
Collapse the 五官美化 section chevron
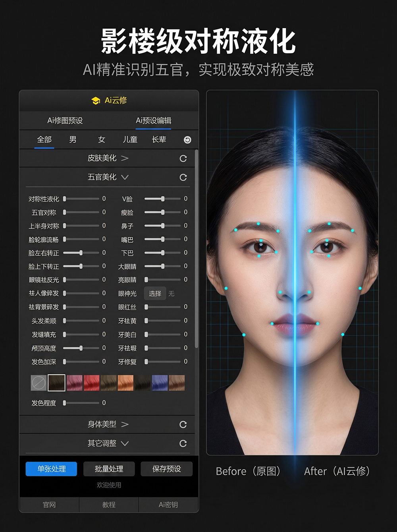click(x=125, y=177)
